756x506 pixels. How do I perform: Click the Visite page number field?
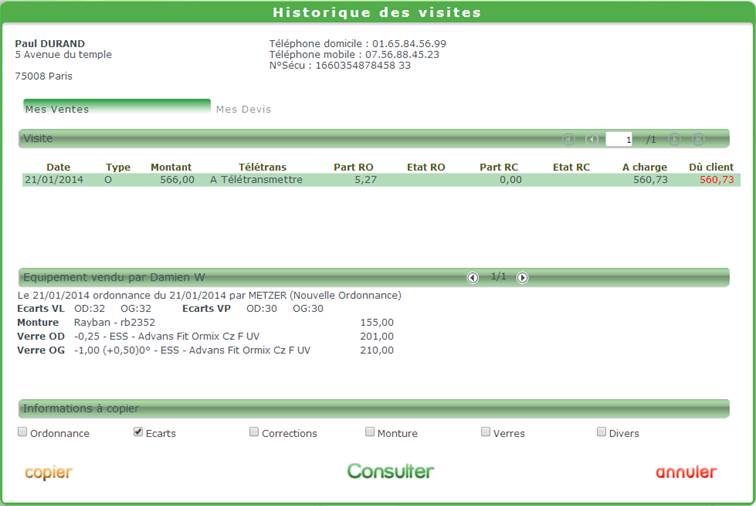click(x=619, y=139)
